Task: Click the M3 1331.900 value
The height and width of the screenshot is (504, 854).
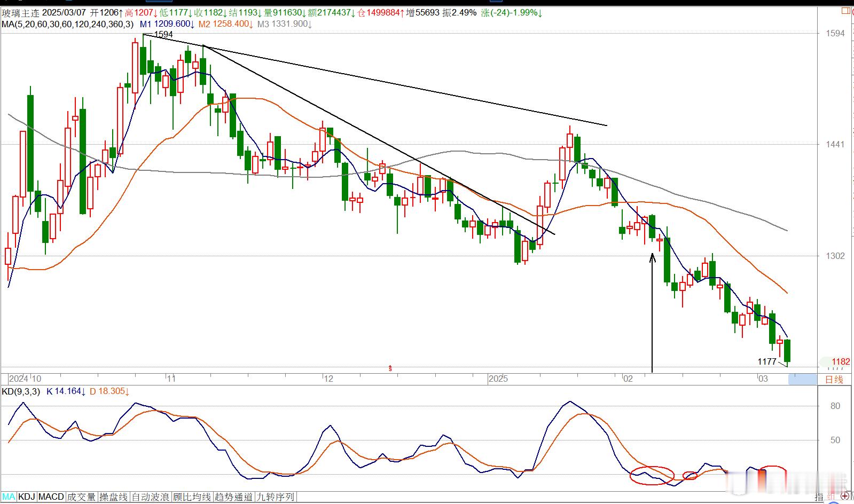Action: point(284,24)
